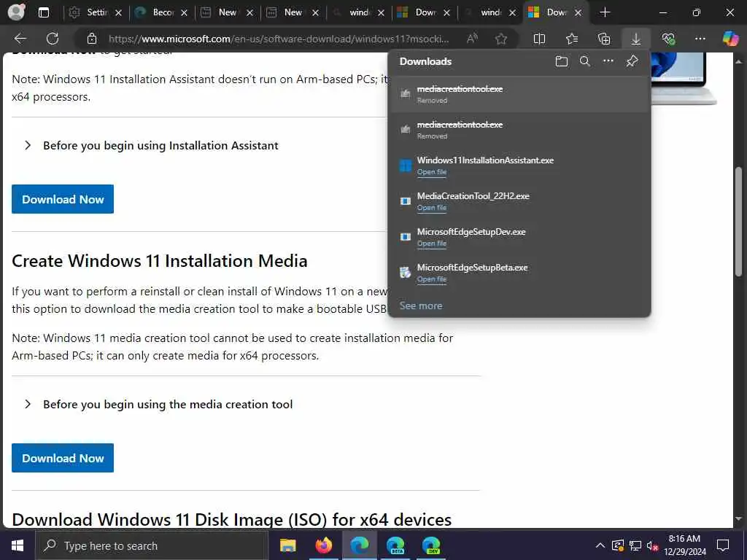Open a new tab with plus
The image size is (747, 560).
[605, 12]
